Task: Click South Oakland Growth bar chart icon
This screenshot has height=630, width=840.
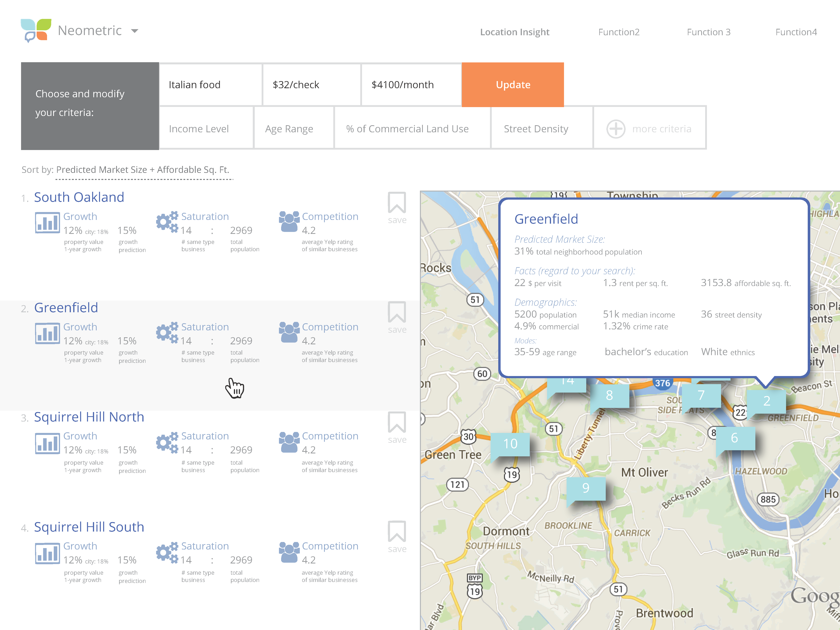Action: click(47, 222)
